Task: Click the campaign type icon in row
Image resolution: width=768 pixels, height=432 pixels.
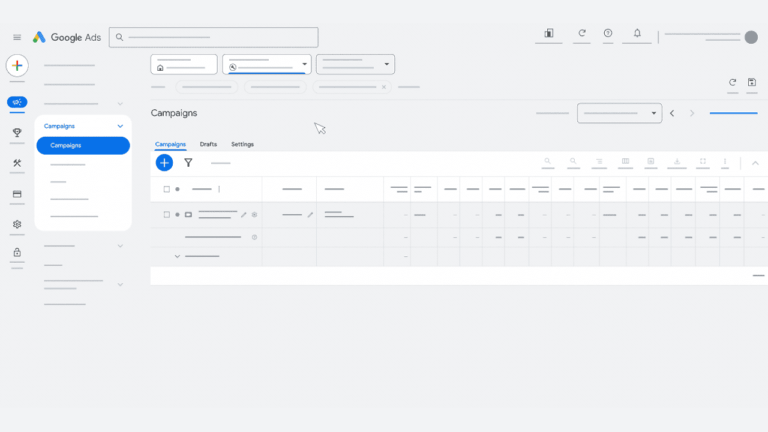Action: pos(188,215)
